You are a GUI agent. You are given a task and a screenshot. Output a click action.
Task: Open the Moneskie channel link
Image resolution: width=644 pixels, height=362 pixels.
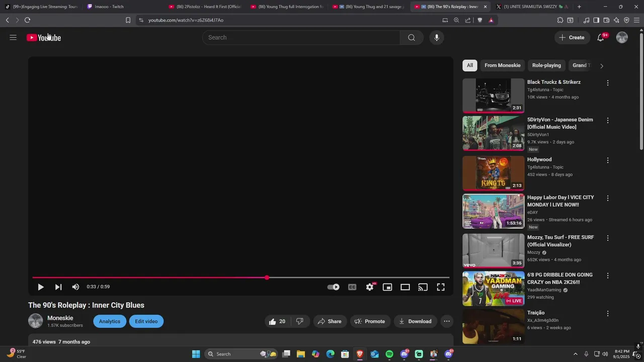[60, 318]
